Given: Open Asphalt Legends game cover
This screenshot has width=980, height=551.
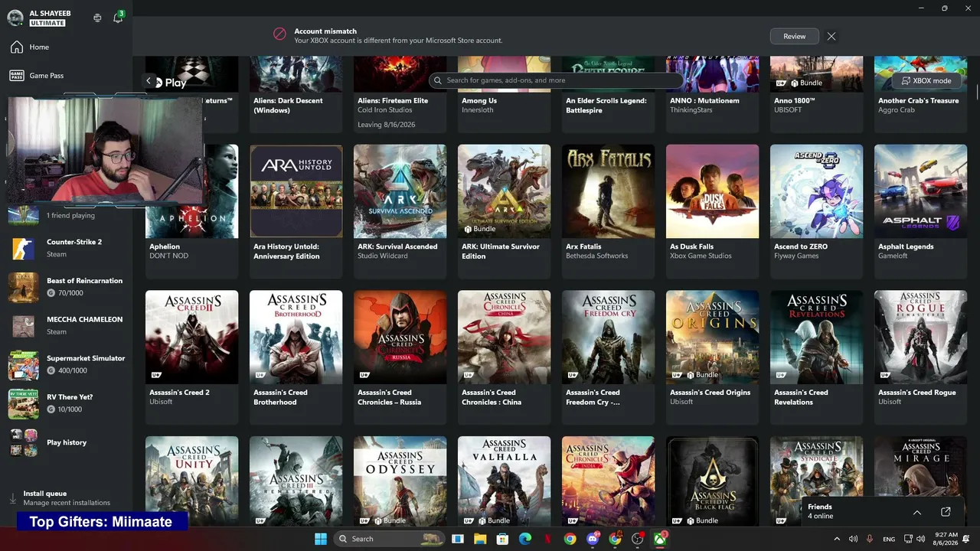Looking at the screenshot, I should (920, 191).
